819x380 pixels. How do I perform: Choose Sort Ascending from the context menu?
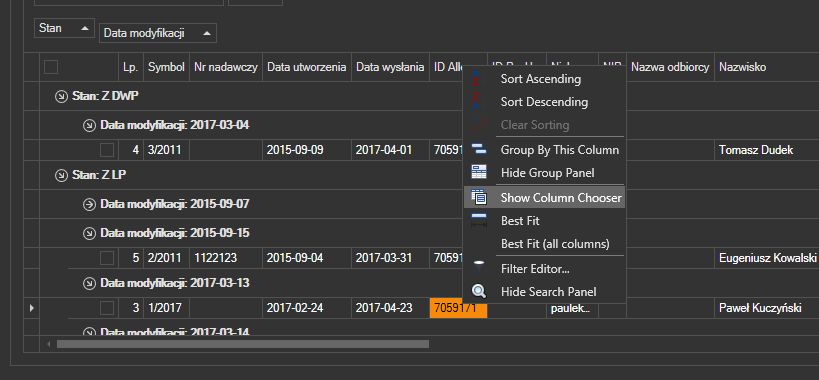tap(544, 79)
